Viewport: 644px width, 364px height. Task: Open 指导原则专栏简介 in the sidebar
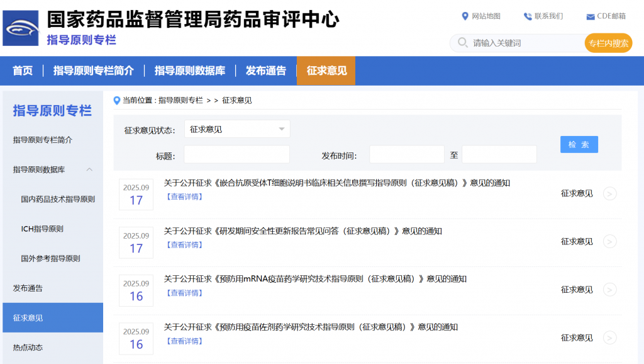pyautogui.click(x=43, y=140)
